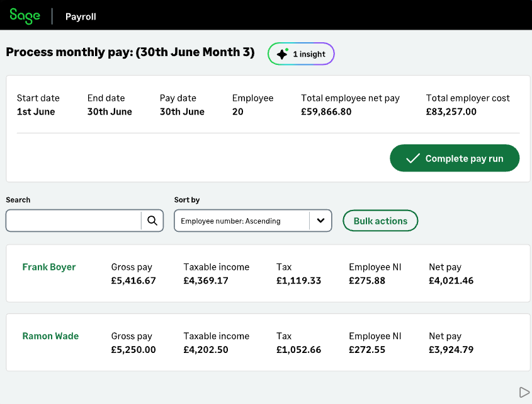The height and width of the screenshot is (404, 532).
Task: Click the Complete pay run button
Action: tap(455, 158)
